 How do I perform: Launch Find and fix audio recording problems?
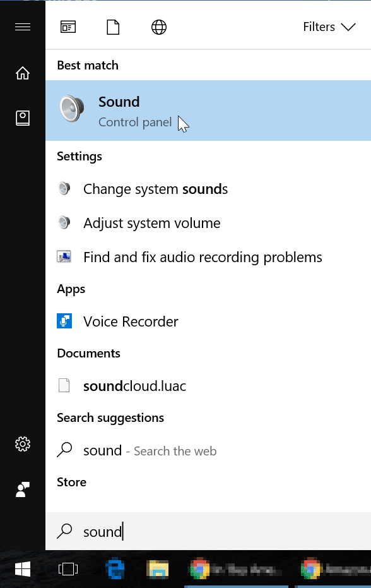pyautogui.click(x=203, y=257)
